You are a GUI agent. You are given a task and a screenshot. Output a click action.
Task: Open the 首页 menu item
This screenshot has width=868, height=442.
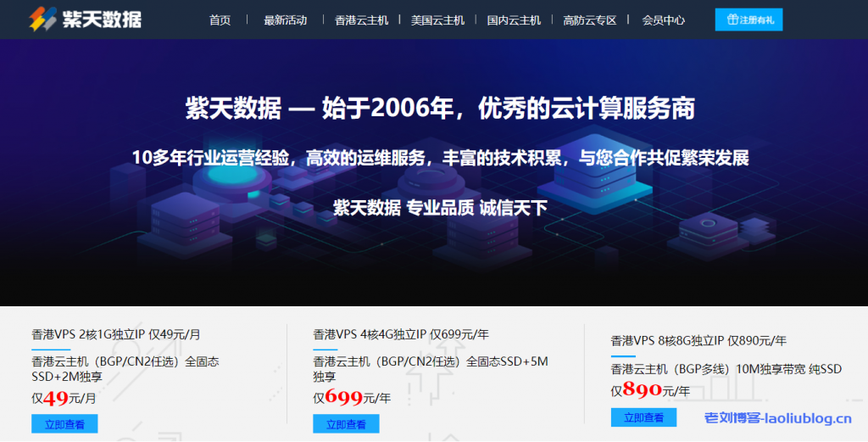point(220,20)
